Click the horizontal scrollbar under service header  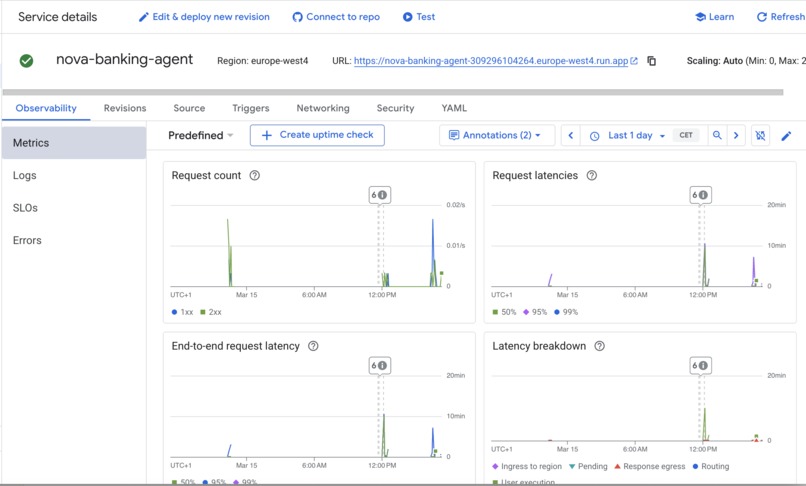393,93
